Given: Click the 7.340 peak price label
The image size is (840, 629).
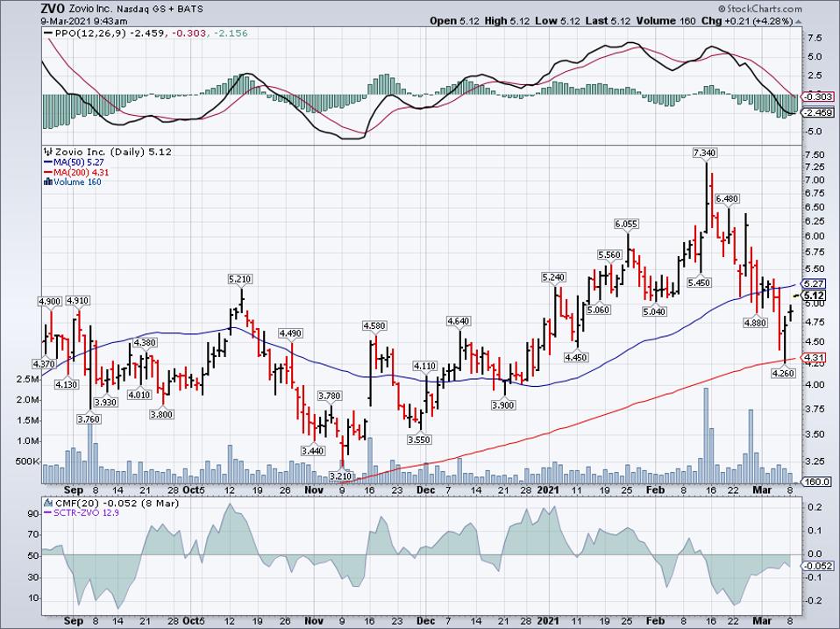Looking at the screenshot, I should (704, 154).
